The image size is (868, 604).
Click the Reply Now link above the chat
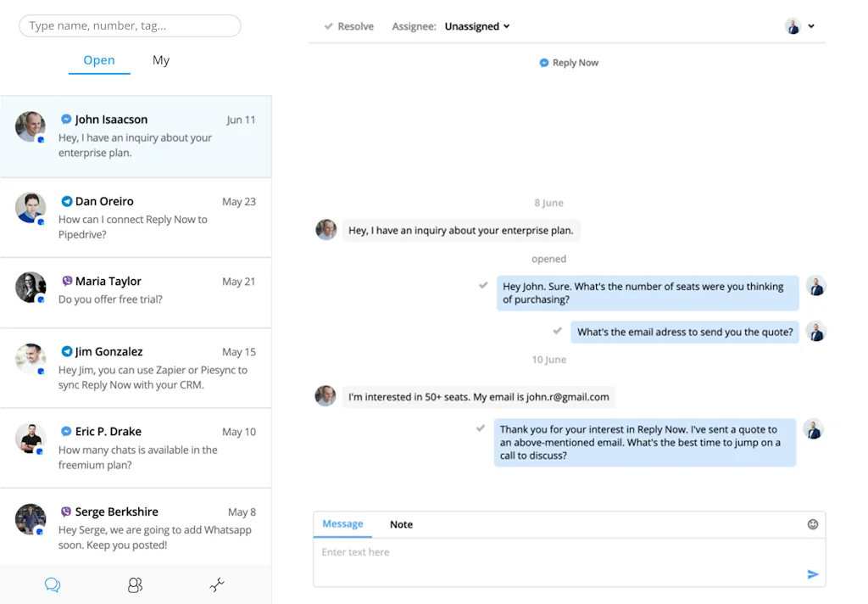(568, 62)
